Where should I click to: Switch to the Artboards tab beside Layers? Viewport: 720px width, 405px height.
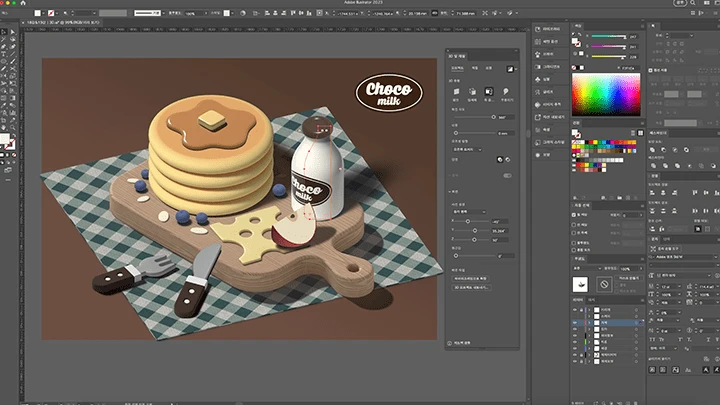coord(591,300)
